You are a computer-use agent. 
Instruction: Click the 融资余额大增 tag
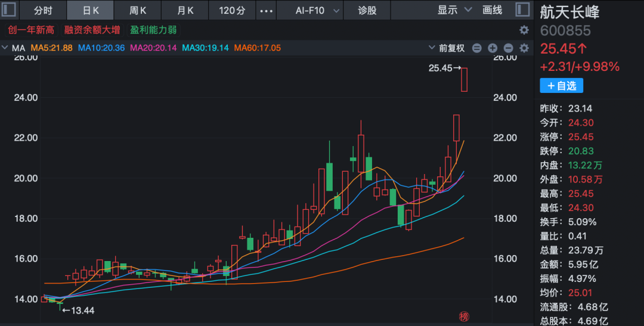pos(92,30)
